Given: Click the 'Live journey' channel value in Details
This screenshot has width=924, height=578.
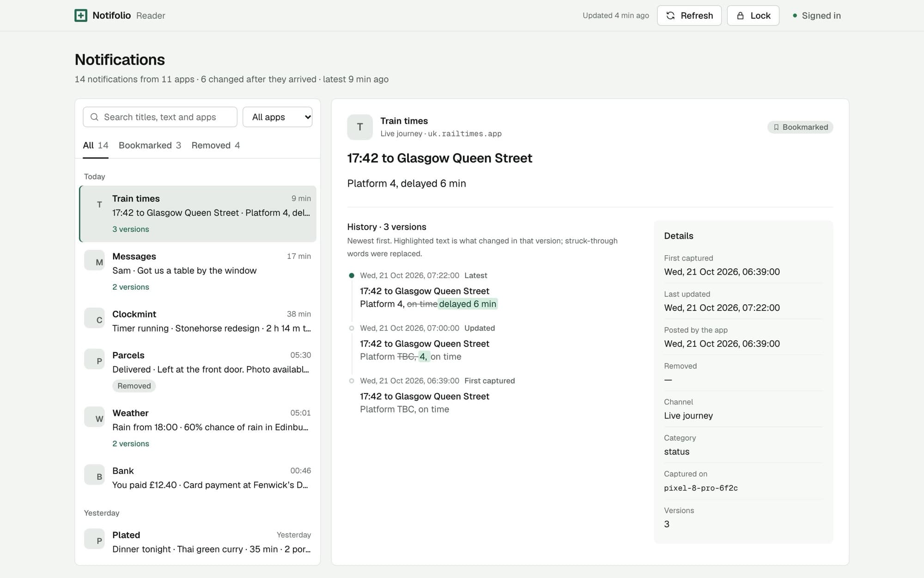Looking at the screenshot, I should pos(688,416).
